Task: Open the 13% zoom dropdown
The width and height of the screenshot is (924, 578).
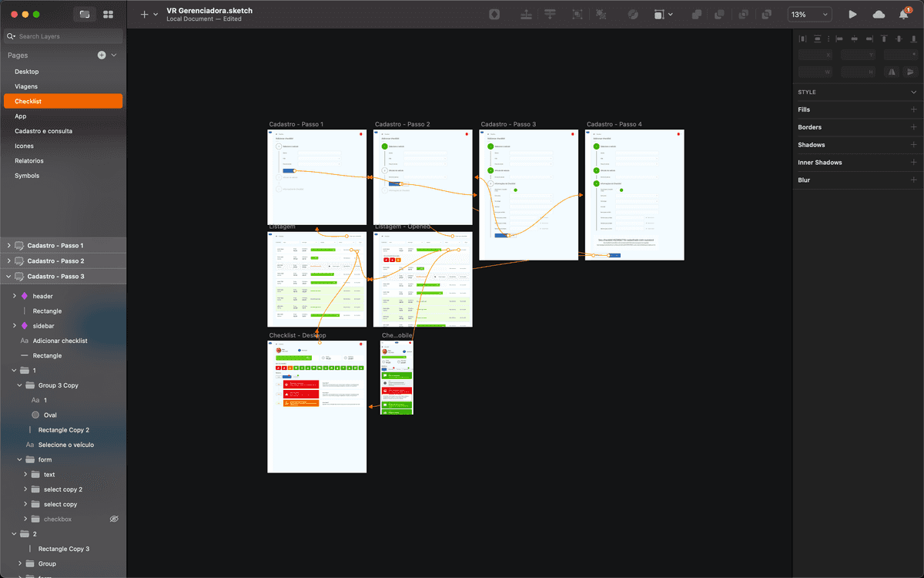Action: pyautogui.click(x=810, y=15)
